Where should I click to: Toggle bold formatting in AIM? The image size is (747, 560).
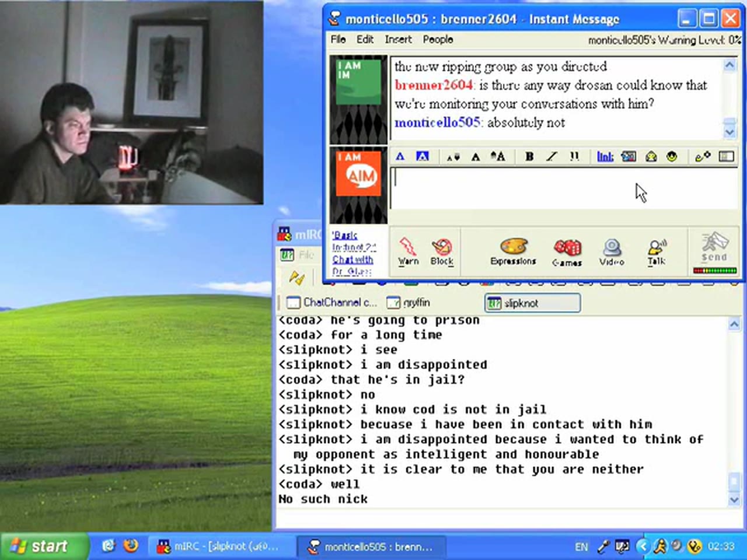point(529,156)
